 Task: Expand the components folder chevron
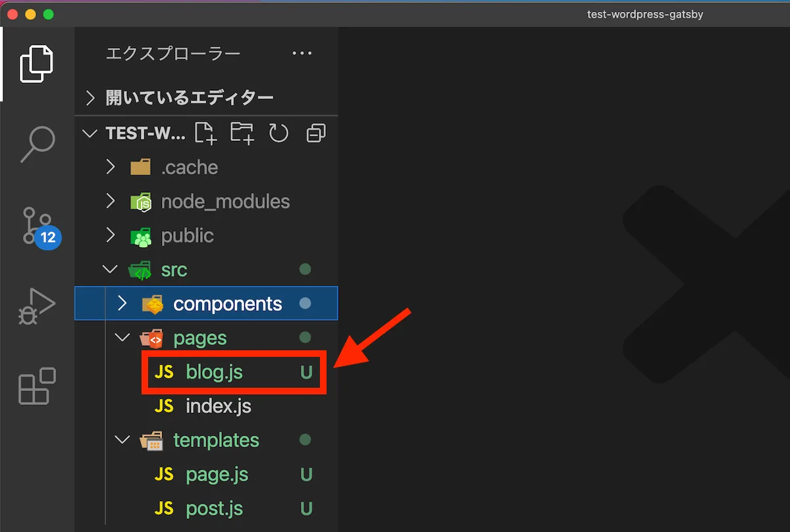coord(122,304)
